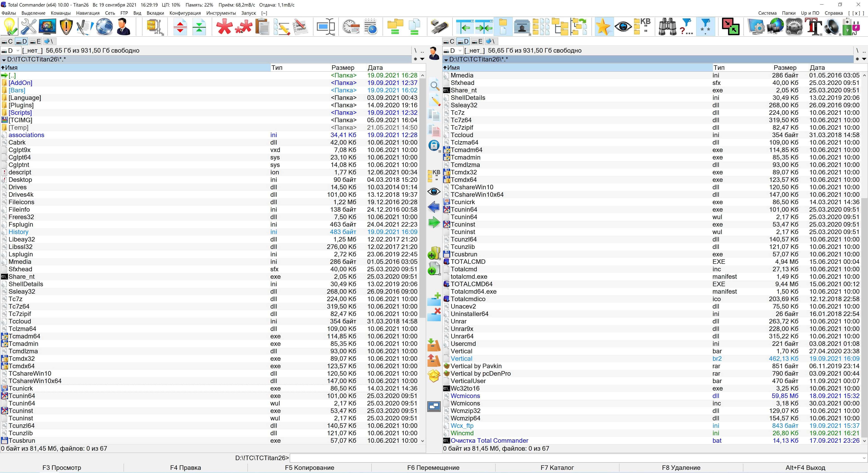Click the single red asterisk icon

[224, 27]
